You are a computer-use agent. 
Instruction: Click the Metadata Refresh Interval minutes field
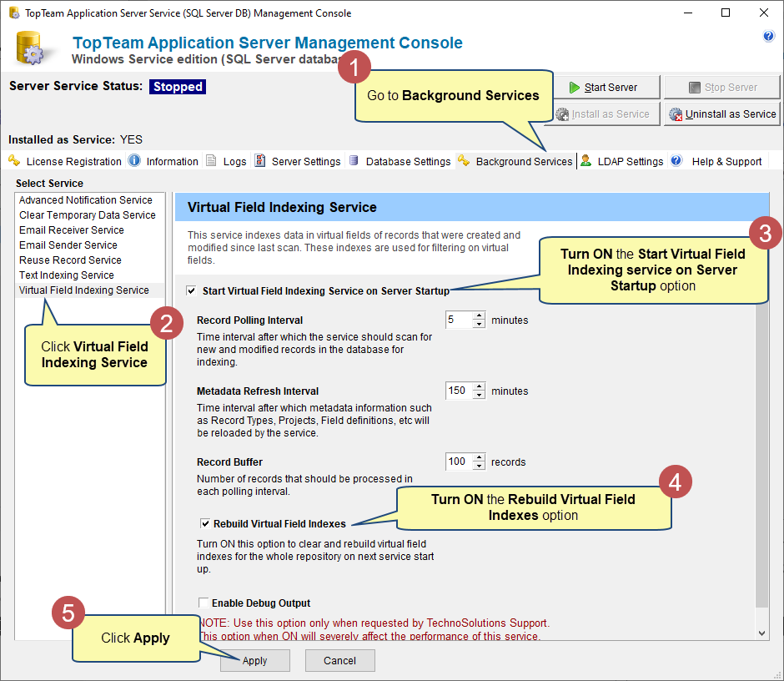pos(459,391)
